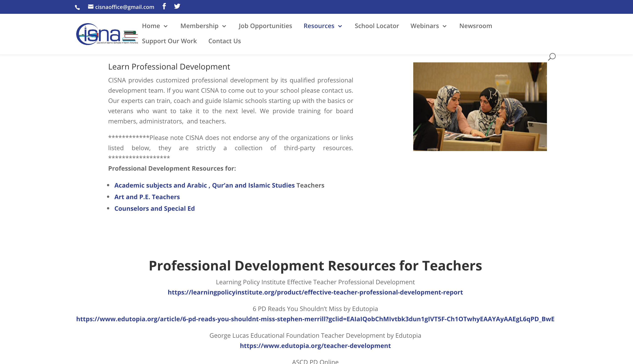This screenshot has width=633, height=364.
Task: Open the Home menu item
Action: 151,26
